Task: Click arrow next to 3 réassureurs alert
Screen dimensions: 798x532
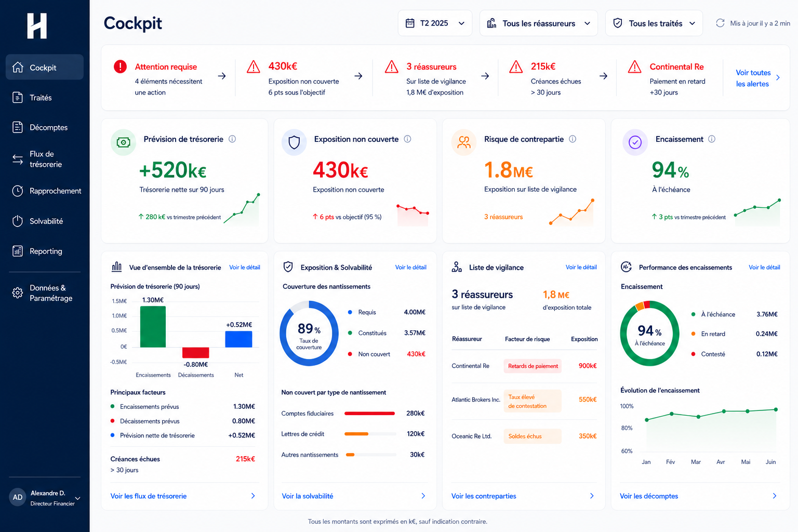Action: [485, 76]
